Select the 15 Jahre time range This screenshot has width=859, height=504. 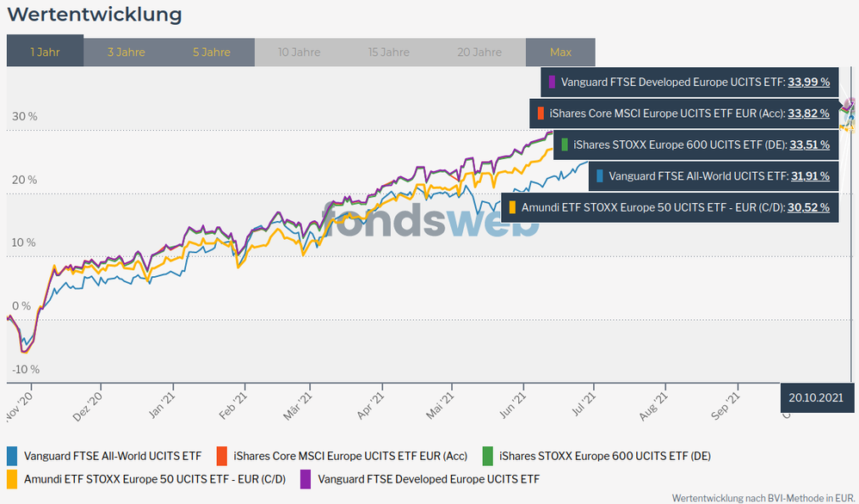[x=389, y=52]
